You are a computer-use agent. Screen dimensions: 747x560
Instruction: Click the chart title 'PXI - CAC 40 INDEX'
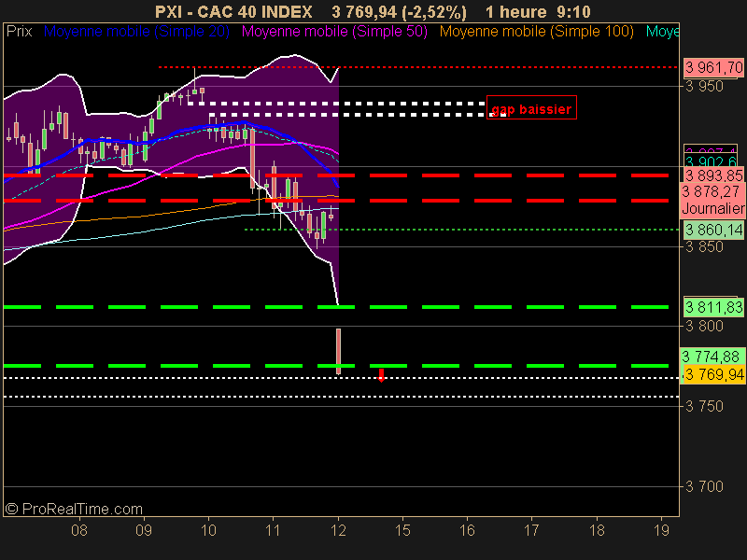click(x=233, y=11)
